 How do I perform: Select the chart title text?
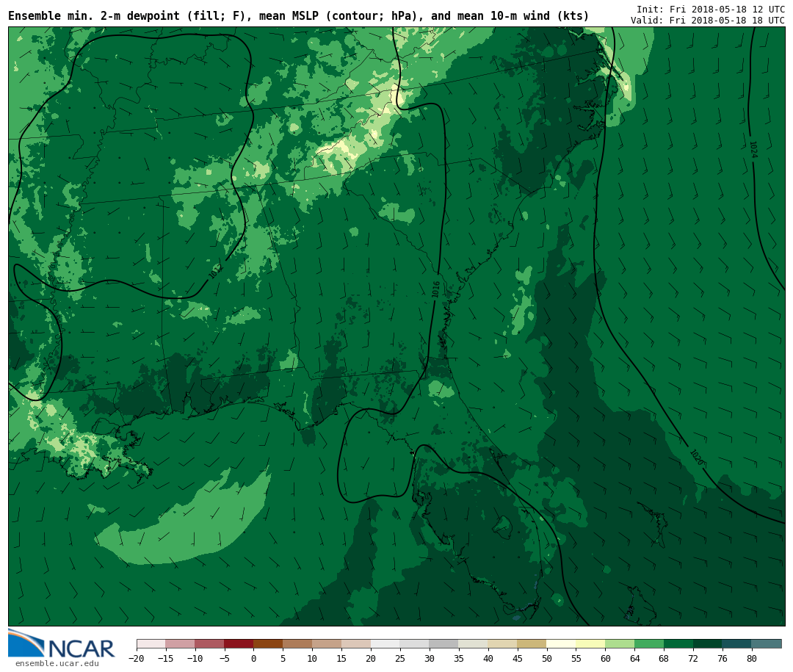298,16
